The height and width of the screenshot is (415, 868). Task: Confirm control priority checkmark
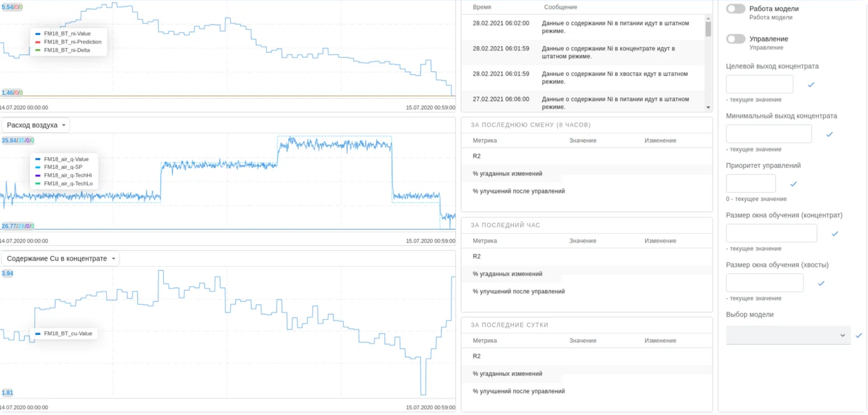coord(794,184)
